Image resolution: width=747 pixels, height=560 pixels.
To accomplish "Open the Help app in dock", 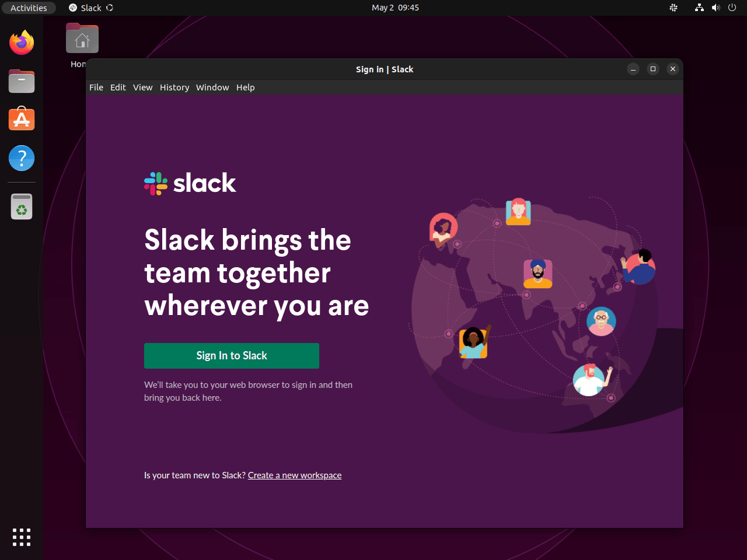I will click(x=22, y=158).
